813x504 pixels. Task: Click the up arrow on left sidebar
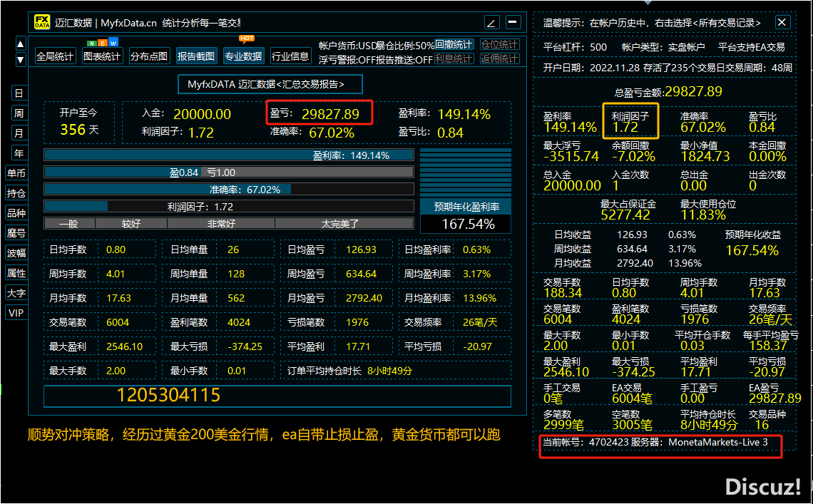point(20,44)
